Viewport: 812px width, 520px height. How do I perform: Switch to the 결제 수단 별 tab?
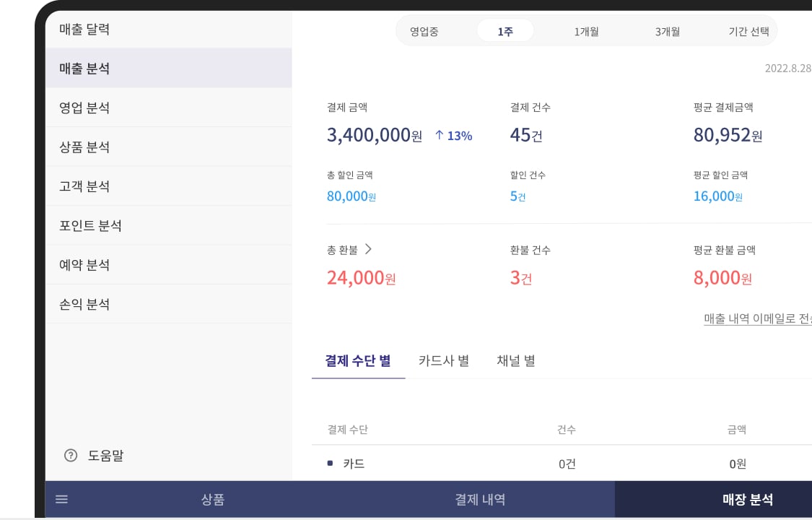coord(358,360)
